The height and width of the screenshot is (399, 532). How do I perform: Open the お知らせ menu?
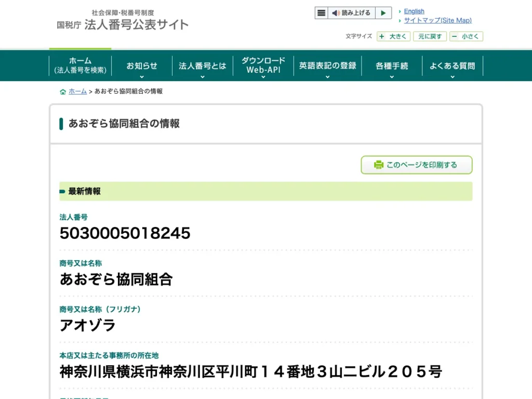pyautogui.click(x=142, y=65)
